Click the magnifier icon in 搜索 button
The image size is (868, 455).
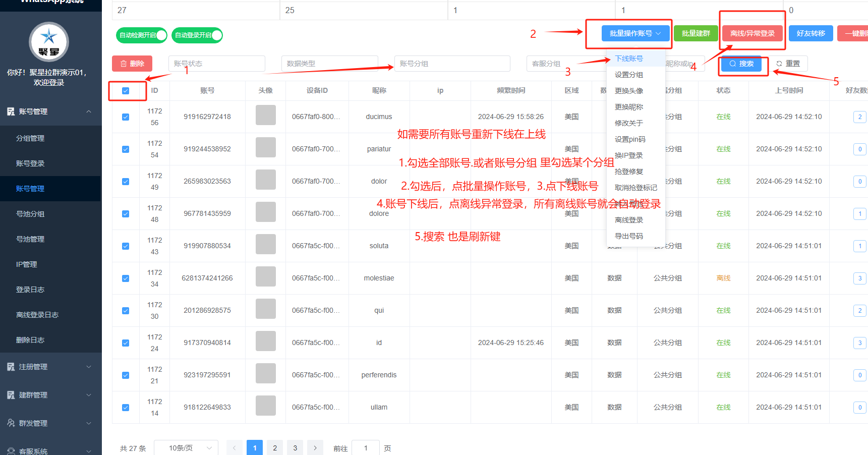click(732, 63)
